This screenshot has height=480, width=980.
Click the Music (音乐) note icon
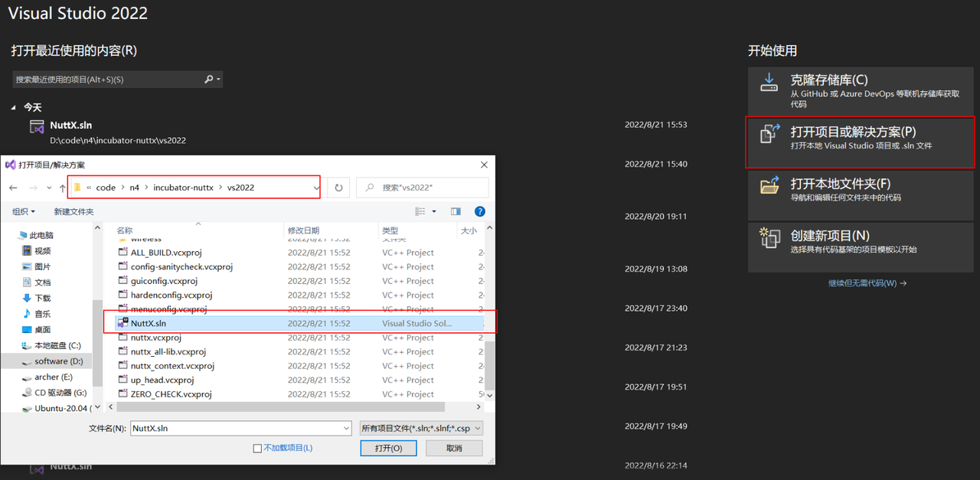(27, 314)
